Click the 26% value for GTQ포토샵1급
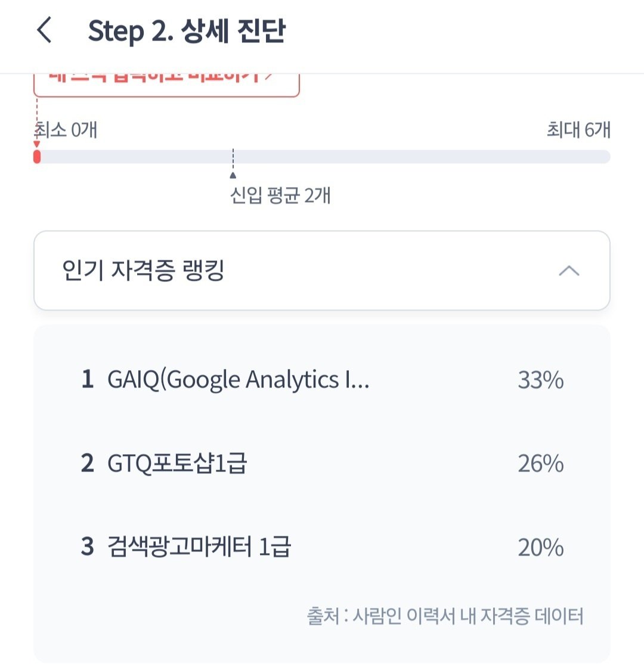Image resolution: width=644 pixels, height=664 pixels. point(541,464)
